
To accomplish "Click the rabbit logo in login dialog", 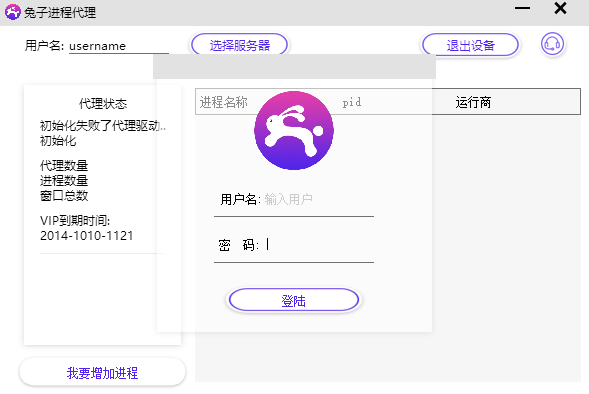I will [294, 130].
